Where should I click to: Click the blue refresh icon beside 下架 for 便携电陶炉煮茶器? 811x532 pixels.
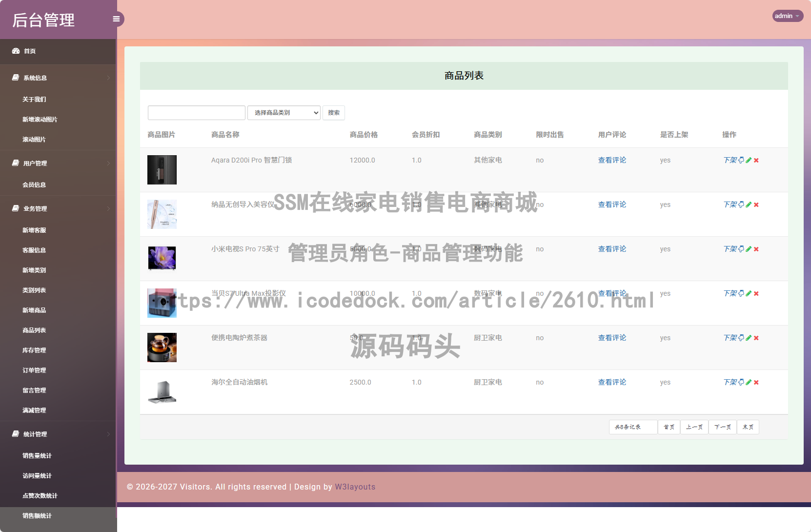click(x=740, y=337)
